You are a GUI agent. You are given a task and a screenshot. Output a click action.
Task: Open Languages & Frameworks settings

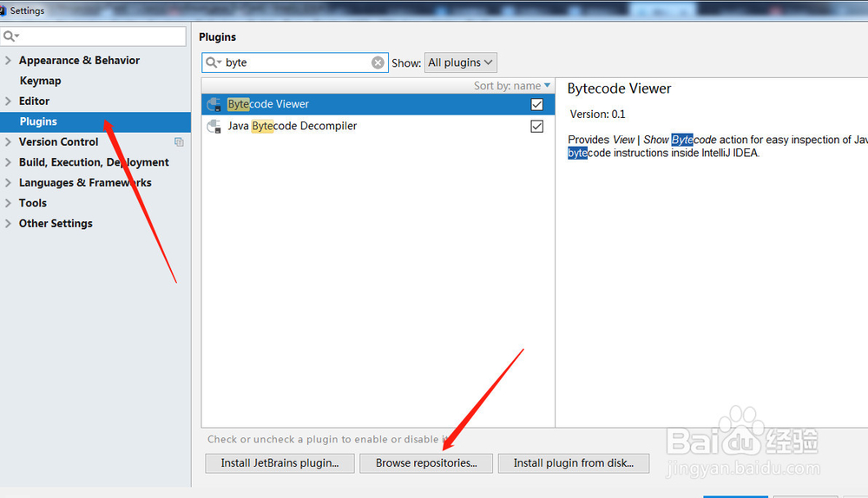[x=85, y=182]
